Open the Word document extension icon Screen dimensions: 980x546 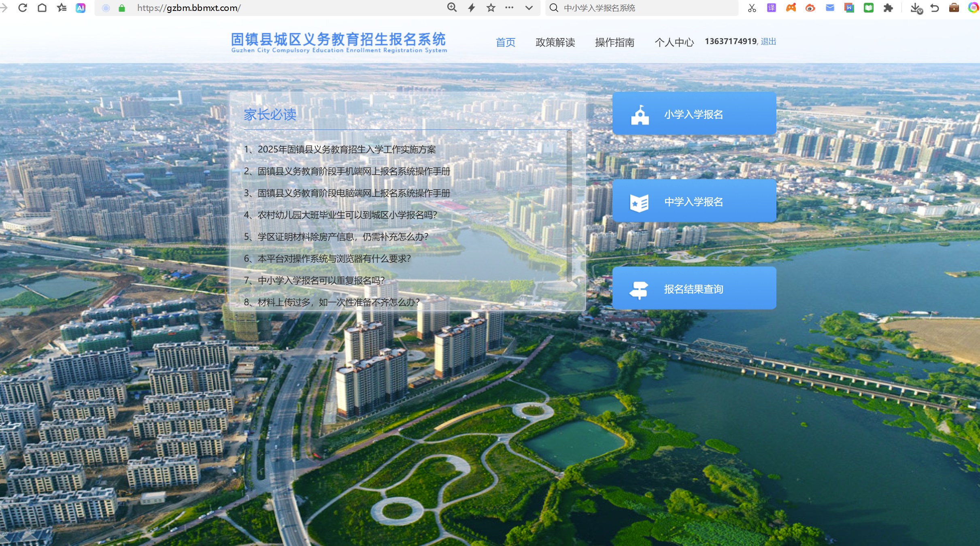click(x=849, y=8)
